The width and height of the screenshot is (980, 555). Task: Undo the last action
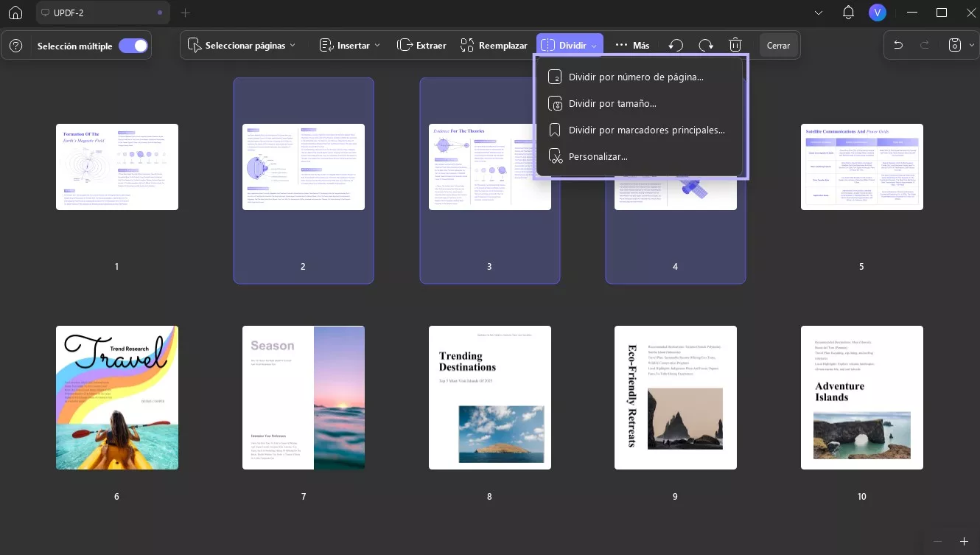click(898, 45)
